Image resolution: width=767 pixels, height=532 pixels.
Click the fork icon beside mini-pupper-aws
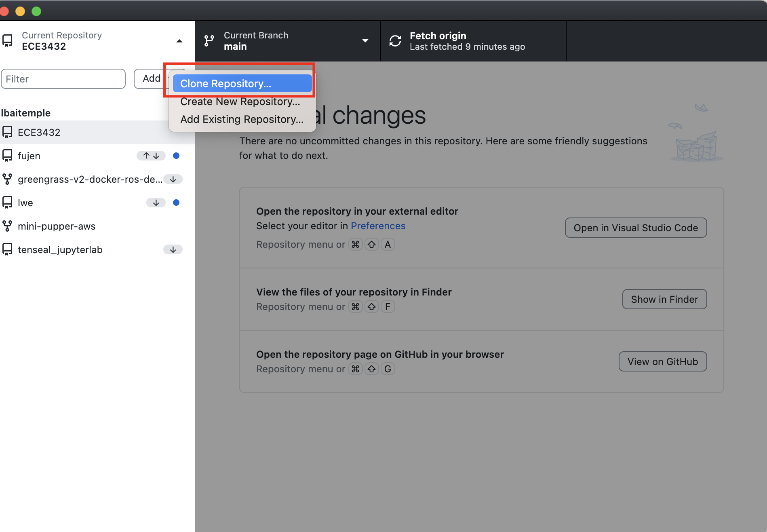click(x=7, y=226)
